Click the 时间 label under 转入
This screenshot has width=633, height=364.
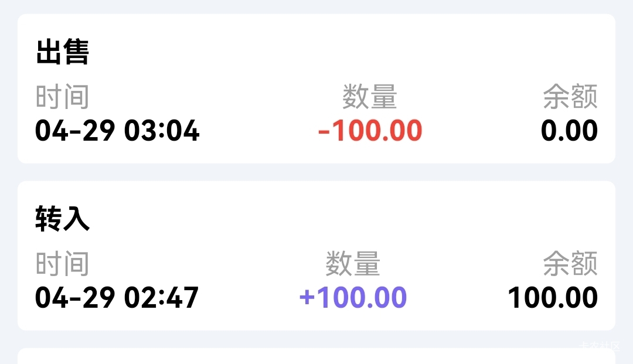[62, 264]
